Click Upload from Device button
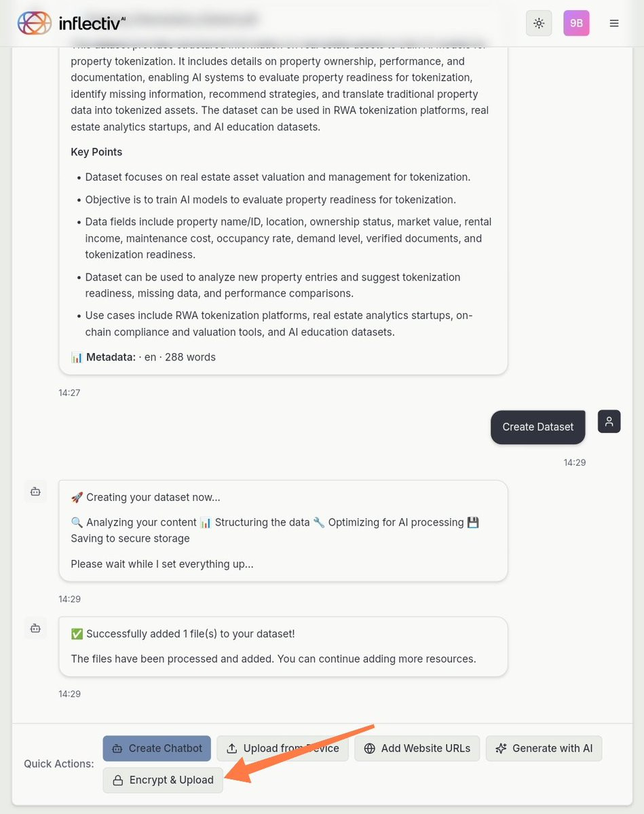 coord(283,748)
